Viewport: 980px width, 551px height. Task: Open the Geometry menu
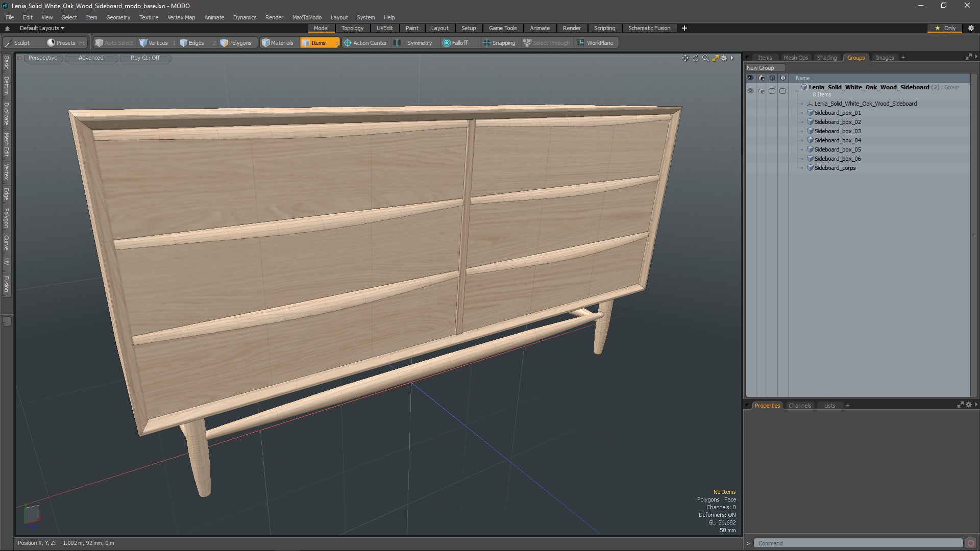[x=118, y=17]
